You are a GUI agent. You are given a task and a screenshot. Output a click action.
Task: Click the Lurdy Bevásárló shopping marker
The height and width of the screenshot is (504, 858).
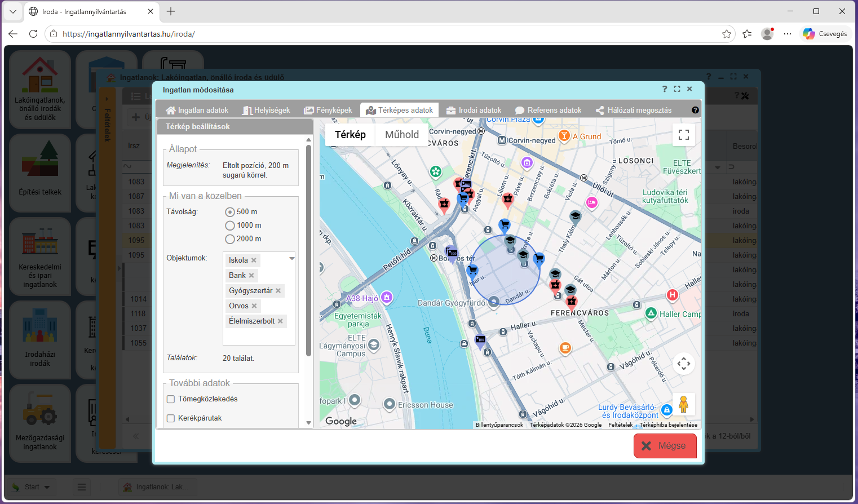coord(667,410)
